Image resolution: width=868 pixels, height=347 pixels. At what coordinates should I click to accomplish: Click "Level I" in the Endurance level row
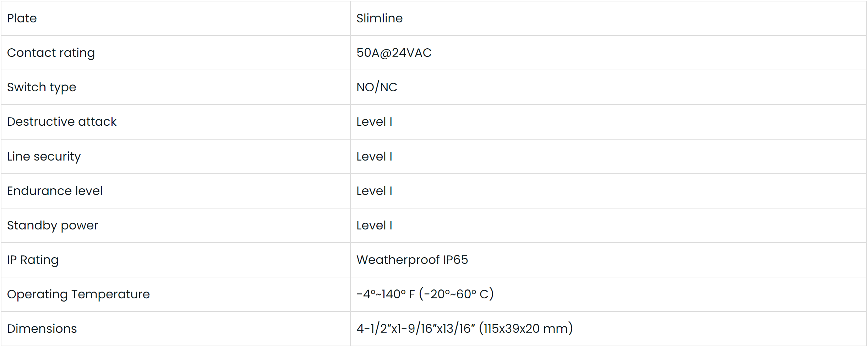374,191
